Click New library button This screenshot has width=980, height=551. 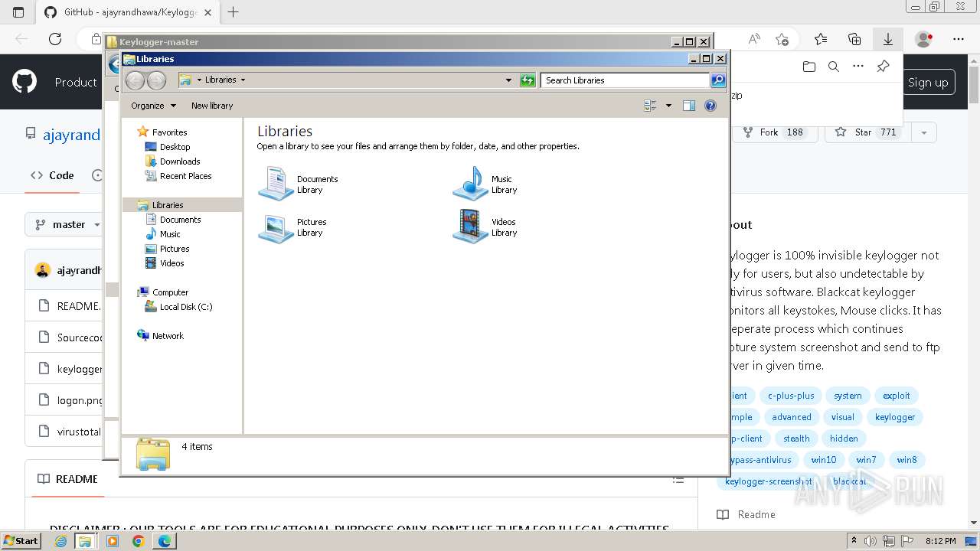tap(212, 106)
